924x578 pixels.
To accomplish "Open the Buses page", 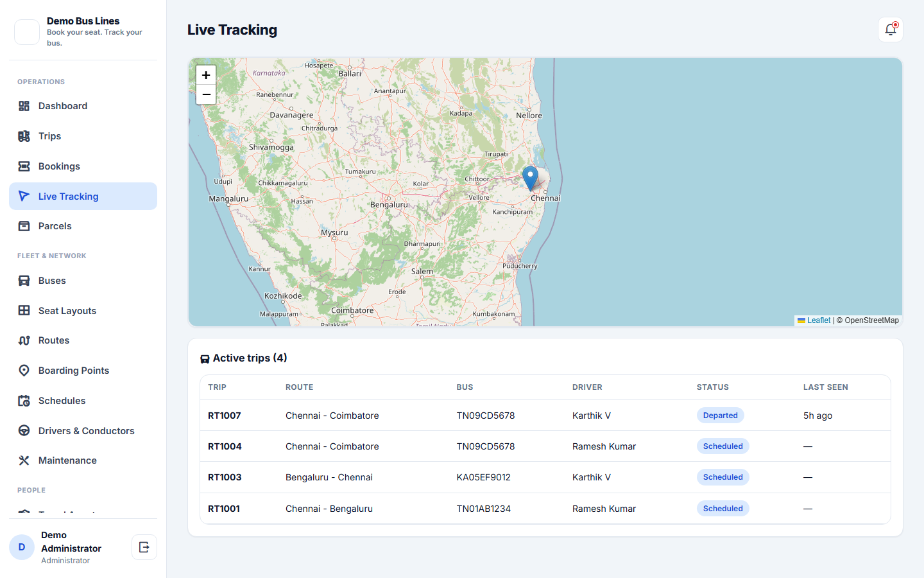I will point(83,281).
